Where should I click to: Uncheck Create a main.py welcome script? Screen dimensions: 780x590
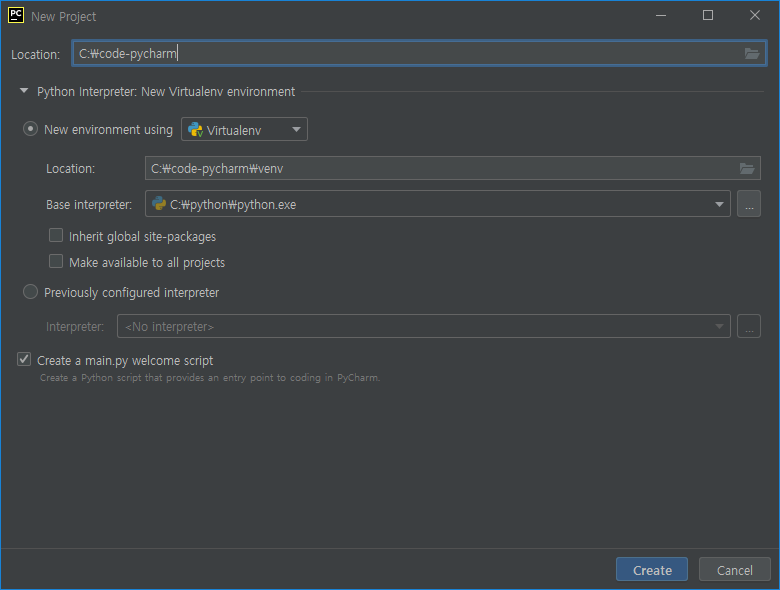click(x=24, y=359)
